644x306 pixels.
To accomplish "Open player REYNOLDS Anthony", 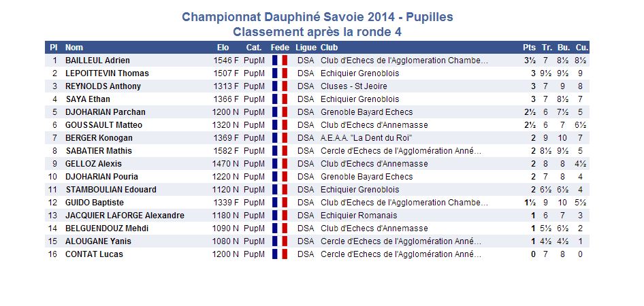I will point(103,86).
